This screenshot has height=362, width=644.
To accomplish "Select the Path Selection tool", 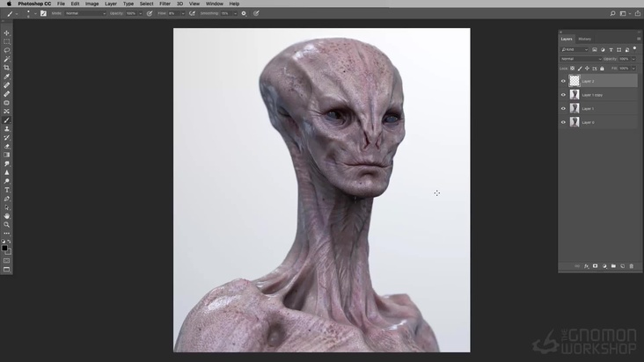I will tap(6, 207).
